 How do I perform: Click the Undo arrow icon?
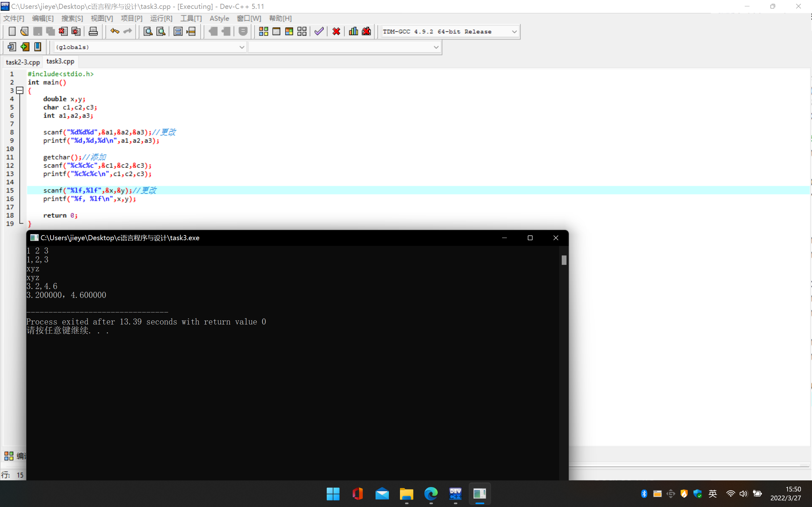click(115, 31)
